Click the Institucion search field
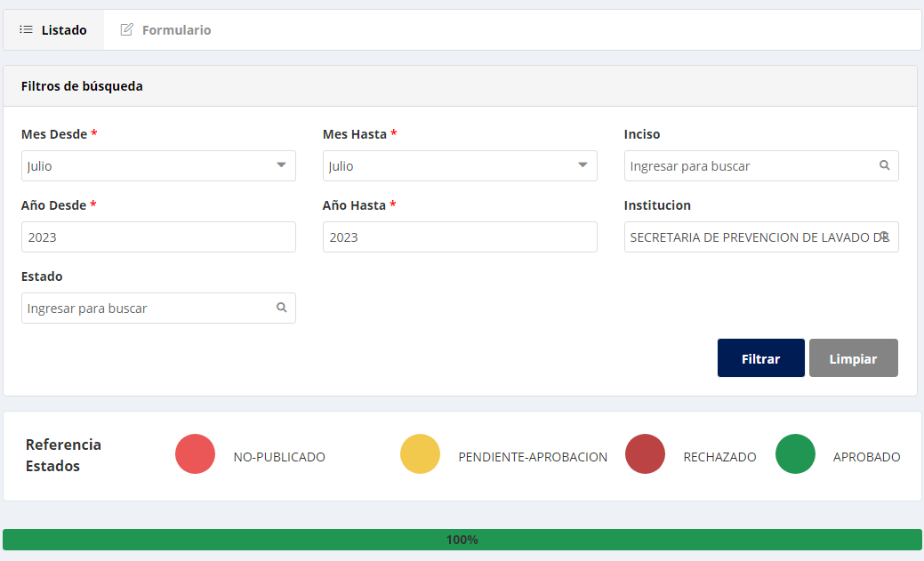 pos(760,236)
